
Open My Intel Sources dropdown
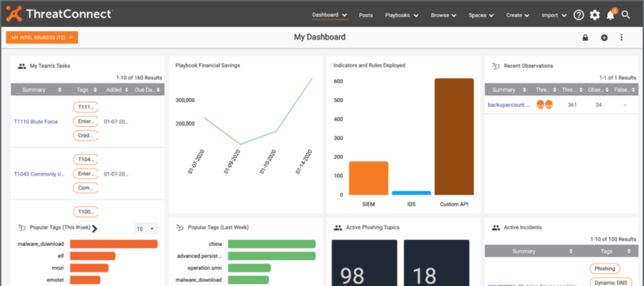pyautogui.click(x=42, y=38)
